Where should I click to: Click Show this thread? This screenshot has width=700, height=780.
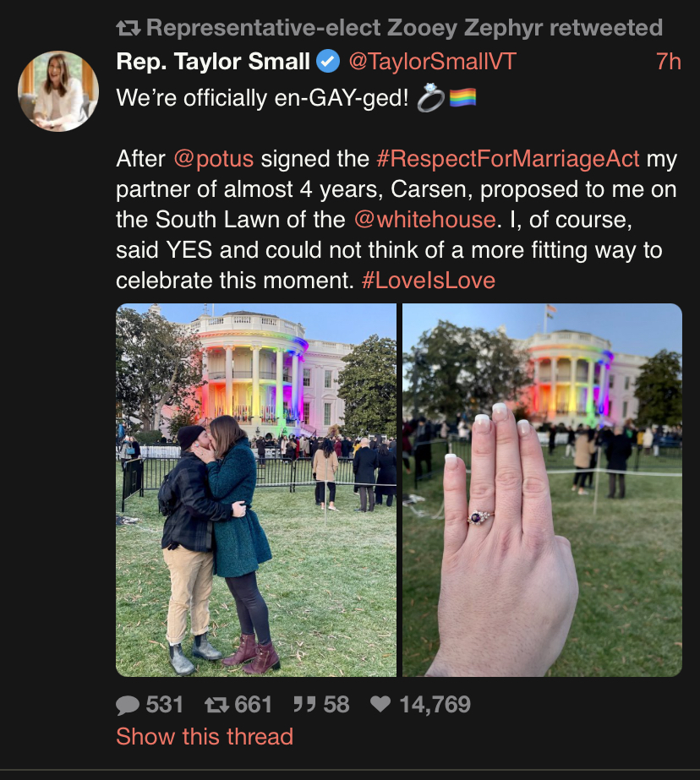coord(205,736)
